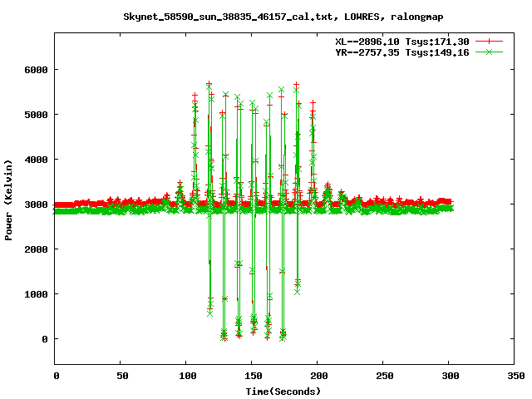The width and height of the screenshot is (532, 399).
Task: Click x-axis tick label 150
Action: 254,376
